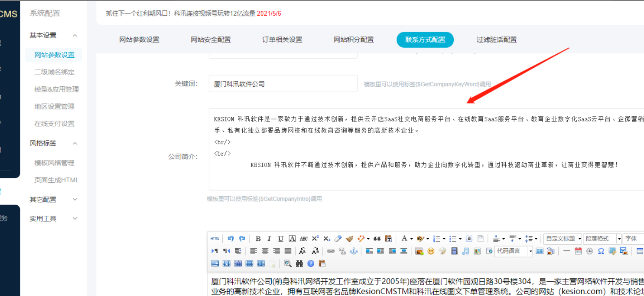The height and width of the screenshot is (296, 644).
Task: Open the 代码语言 code language dropdown
Action: [514, 251]
